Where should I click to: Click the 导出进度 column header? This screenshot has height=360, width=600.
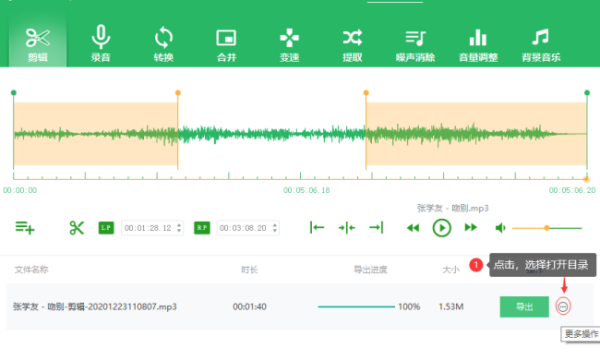point(370,270)
